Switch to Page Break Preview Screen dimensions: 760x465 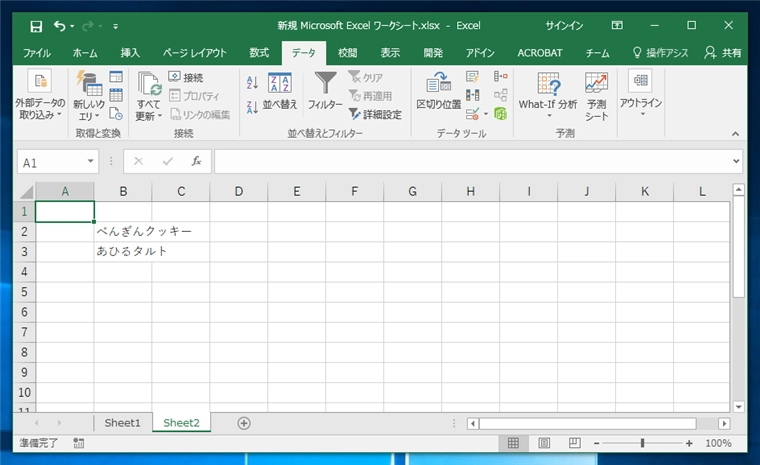click(x=575, y=443)
